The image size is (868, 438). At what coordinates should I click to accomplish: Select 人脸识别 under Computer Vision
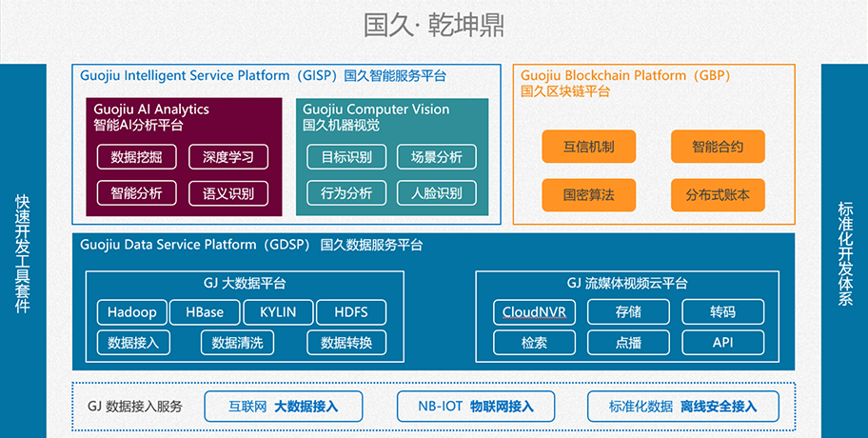pos(437,193)
